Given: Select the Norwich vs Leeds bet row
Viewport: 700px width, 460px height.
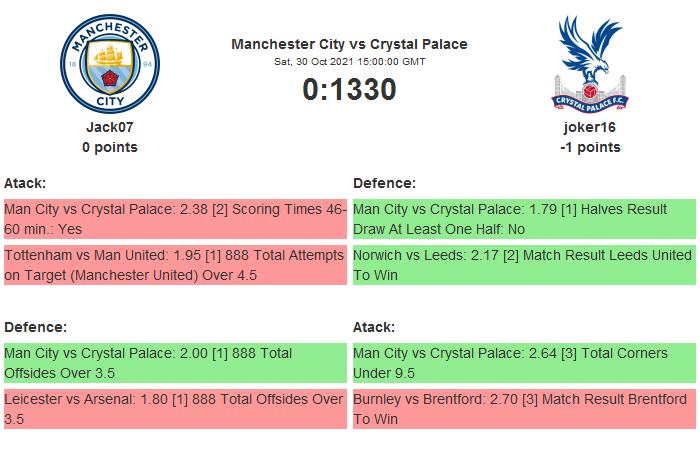Looking at the screenshot, I should (x=524, y=265).
